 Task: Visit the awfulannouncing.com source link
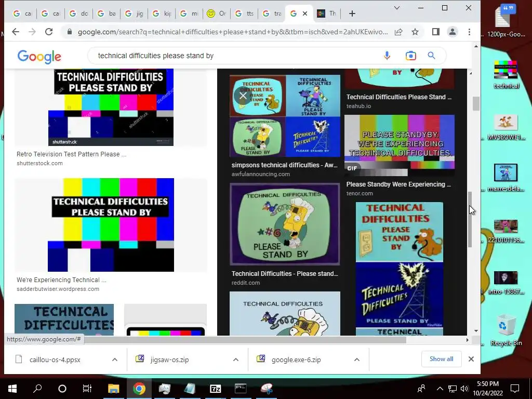coord(261,174)
